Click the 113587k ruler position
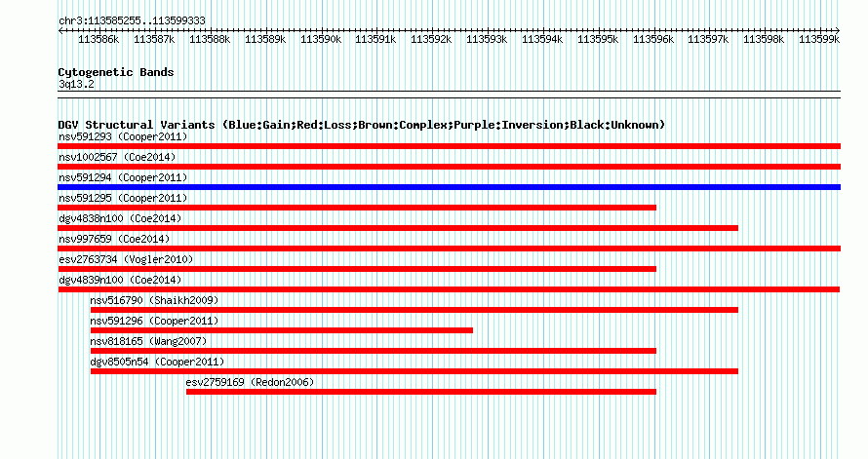The height and width of the screenshot is (459, 868). [x=154, y=39]
